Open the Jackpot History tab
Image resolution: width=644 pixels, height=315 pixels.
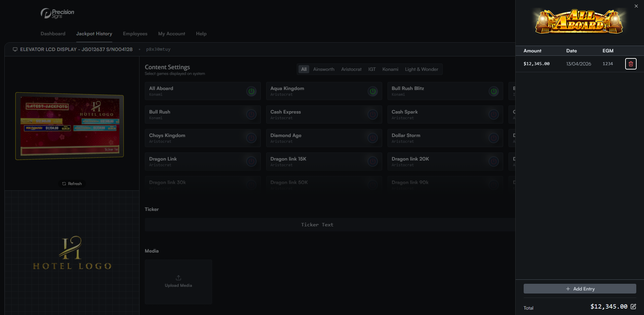pyautogui.click(x=94, y=34)
